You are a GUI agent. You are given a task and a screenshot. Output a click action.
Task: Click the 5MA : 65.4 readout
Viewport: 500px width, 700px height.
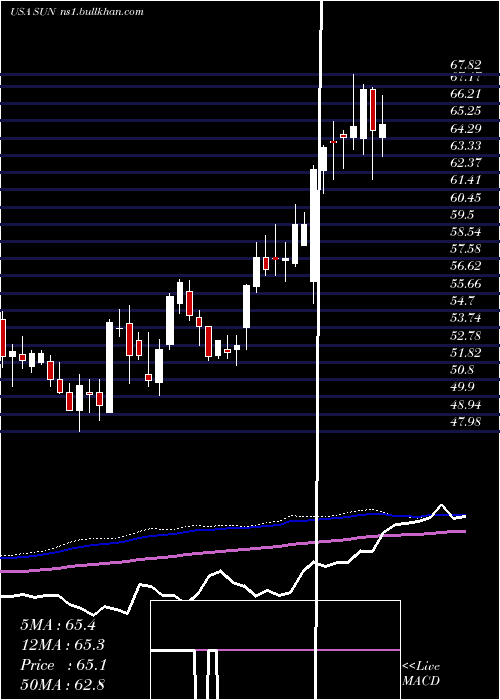point(58,625)
